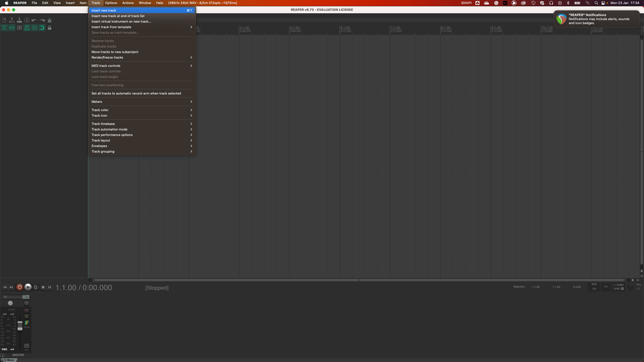The image size is (644, 362).
Task: Click the master trim envelope icon
Action: [x=26, y=346]
